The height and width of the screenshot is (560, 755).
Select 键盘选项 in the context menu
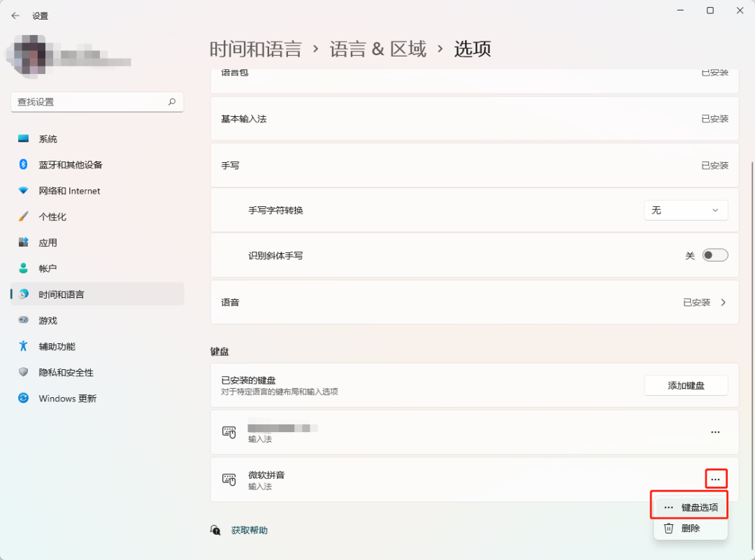point(695,505)
